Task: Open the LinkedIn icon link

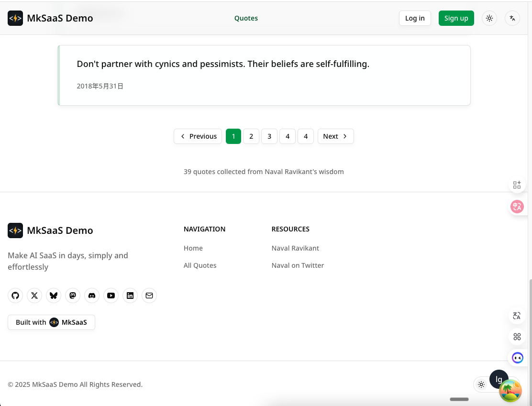Action: (130, 296)
